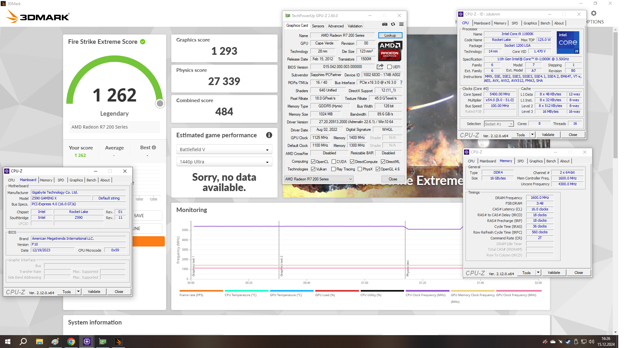The width and height of the screenshot is (644, 348).
Task: Toggle the CUDA checkbox
Action: point(334,162)
